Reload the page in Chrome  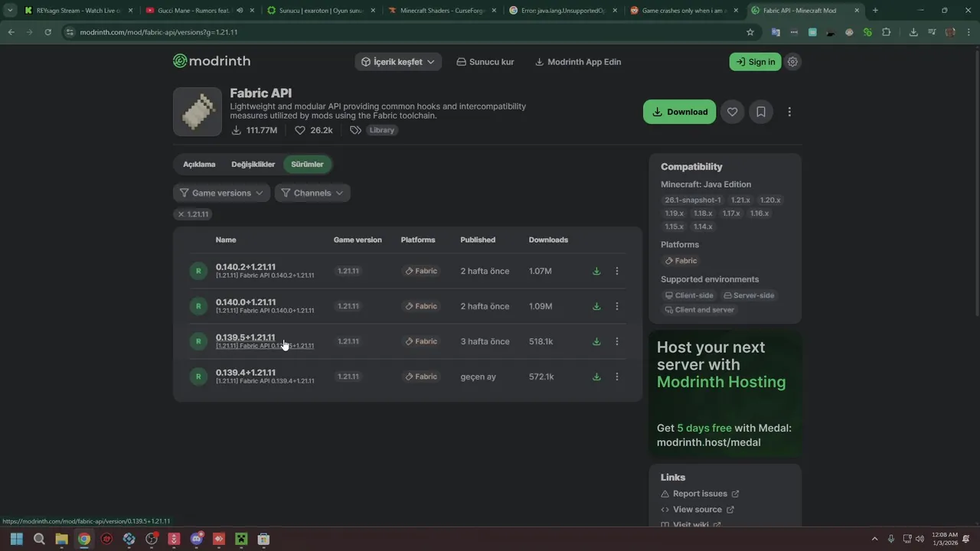[x=47, y=32]
